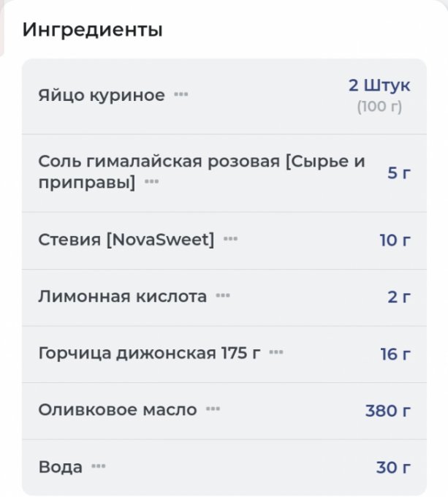
Task: Open menu dots for Горчица дижонская
Action: (x=276, y=353)
